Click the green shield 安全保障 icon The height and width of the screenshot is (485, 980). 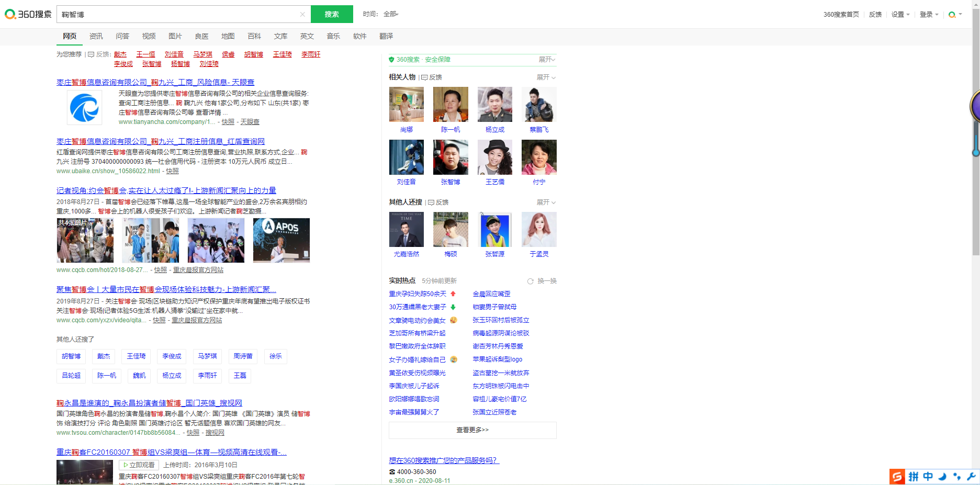point(391,60)
